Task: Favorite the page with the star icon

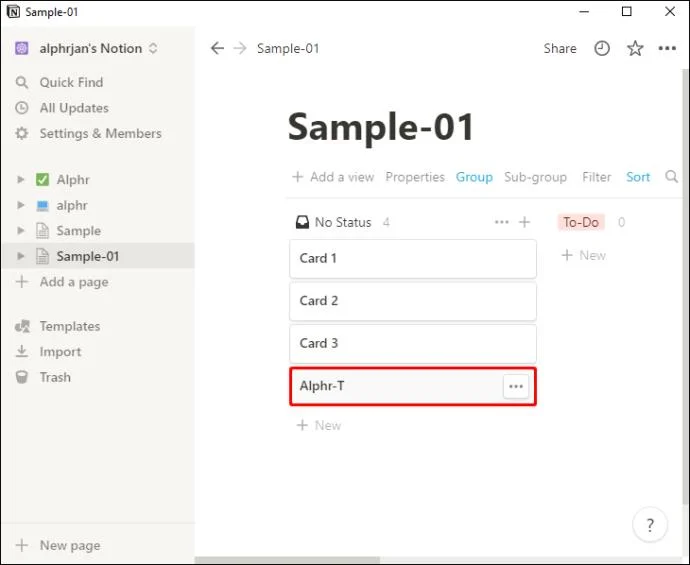Action: (x=635, y=48)
